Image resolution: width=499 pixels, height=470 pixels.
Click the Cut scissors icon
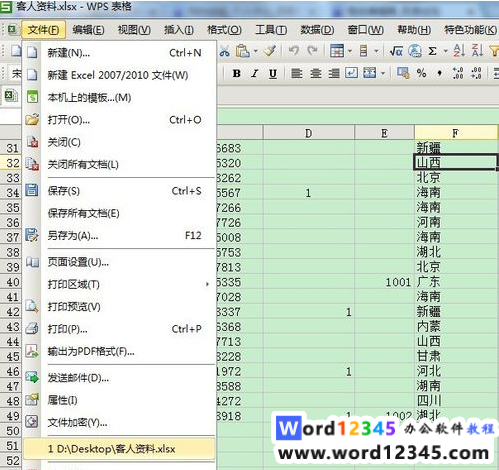tap(225, 51)
